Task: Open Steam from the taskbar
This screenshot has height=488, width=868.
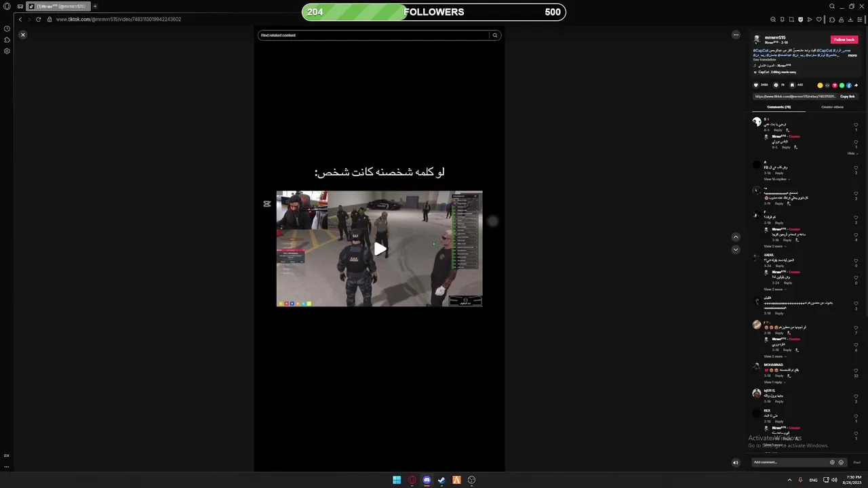Action: tap(441, 480)
